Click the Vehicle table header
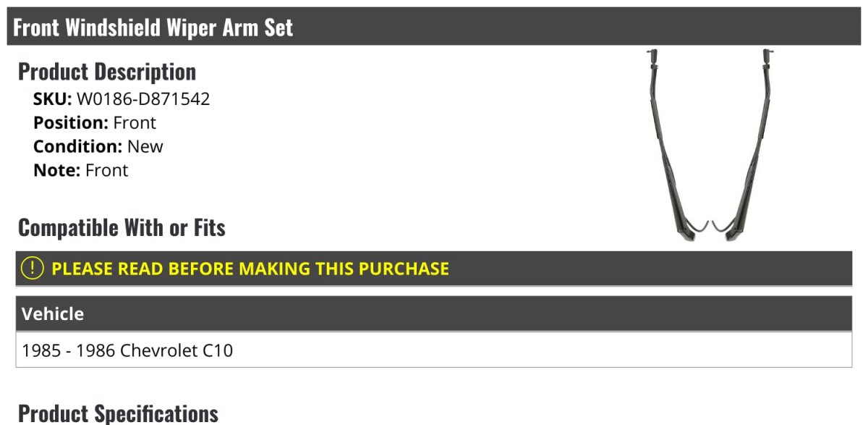The width and height of the screenshot is (868, 425). click(434, 314)
